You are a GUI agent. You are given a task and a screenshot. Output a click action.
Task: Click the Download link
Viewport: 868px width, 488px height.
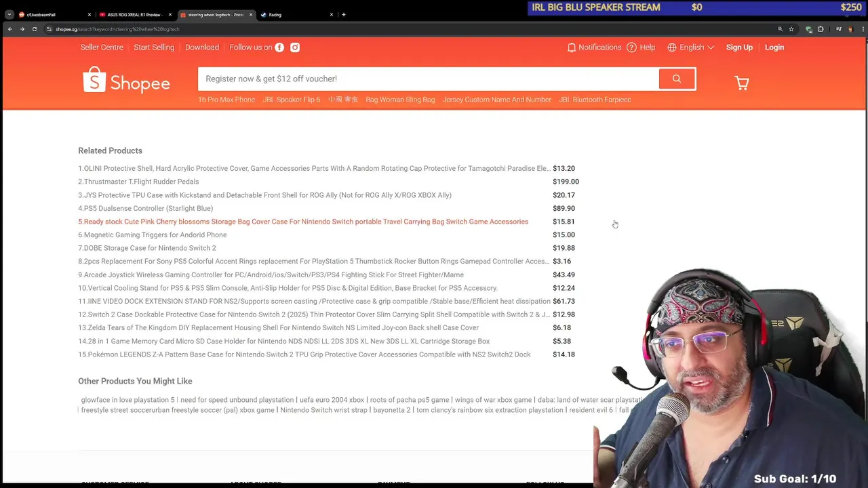click(x=202, y=47)
